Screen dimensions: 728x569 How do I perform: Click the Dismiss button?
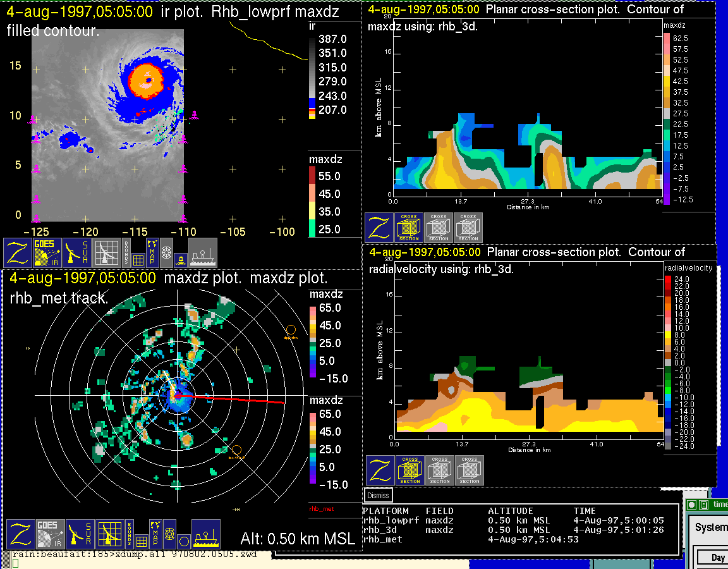[379, 496]
